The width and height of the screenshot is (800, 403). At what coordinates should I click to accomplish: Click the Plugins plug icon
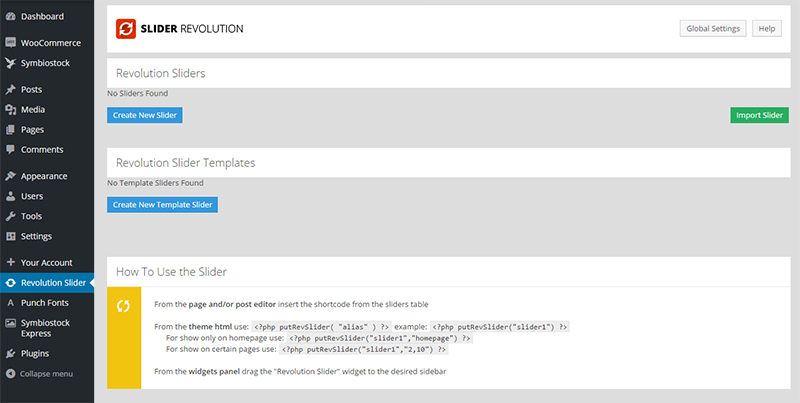10,354
